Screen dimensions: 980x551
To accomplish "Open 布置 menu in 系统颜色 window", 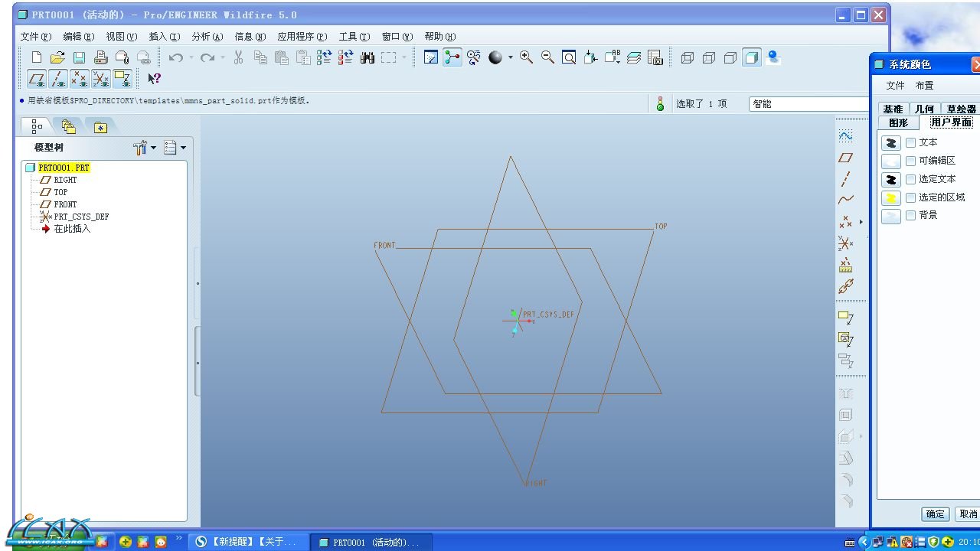I will click(924, 86).
